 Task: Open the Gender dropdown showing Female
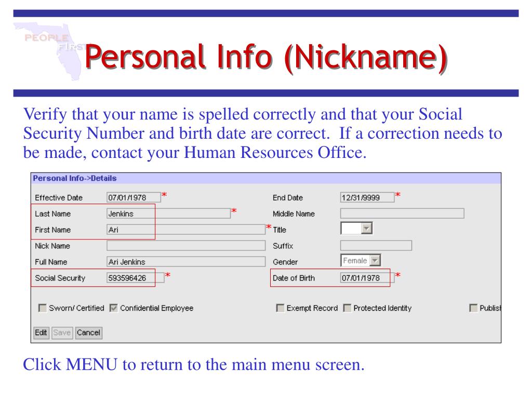click(361, 261)
